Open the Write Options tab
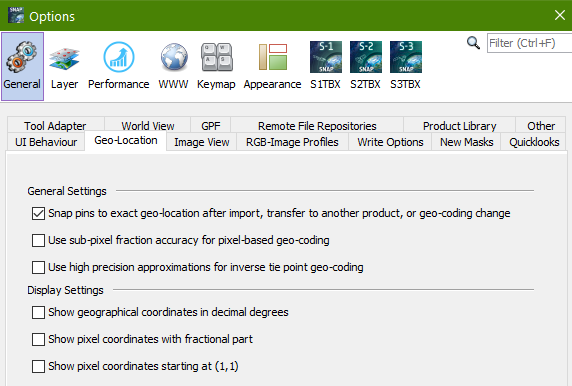This screenshot has width=572, height=386. 390,142
